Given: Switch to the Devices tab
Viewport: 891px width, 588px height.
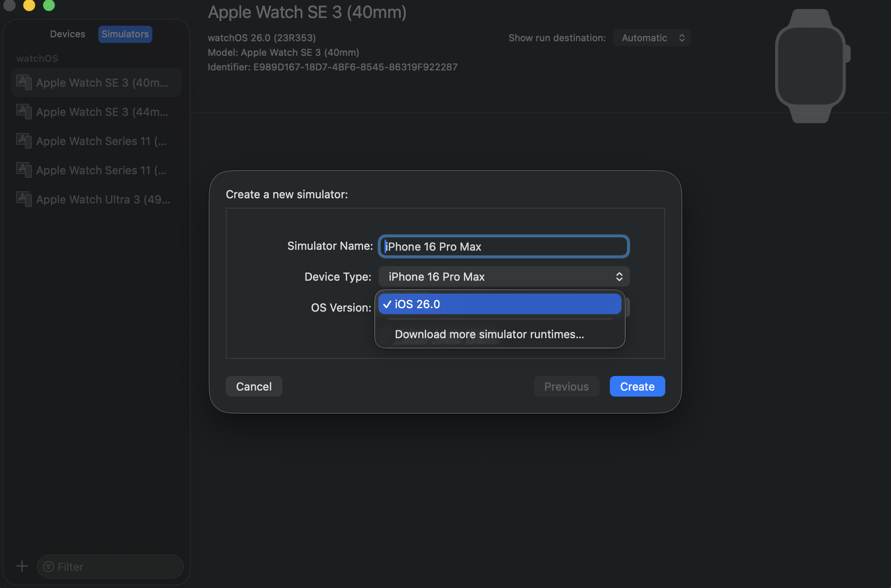Looking at the screenshot, I should 67,34.
